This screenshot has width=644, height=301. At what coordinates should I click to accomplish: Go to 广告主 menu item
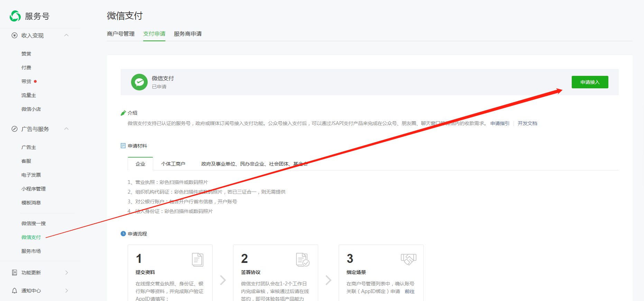29,147
